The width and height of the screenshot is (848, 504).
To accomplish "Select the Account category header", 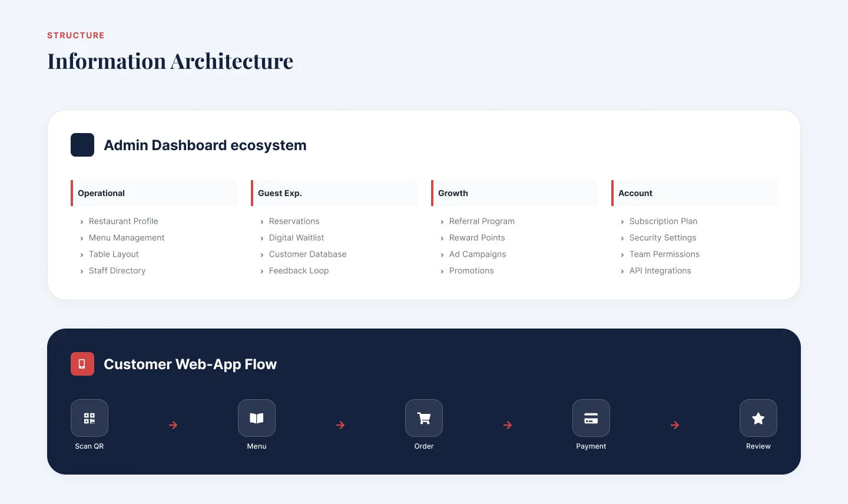I will click(694, 193).
